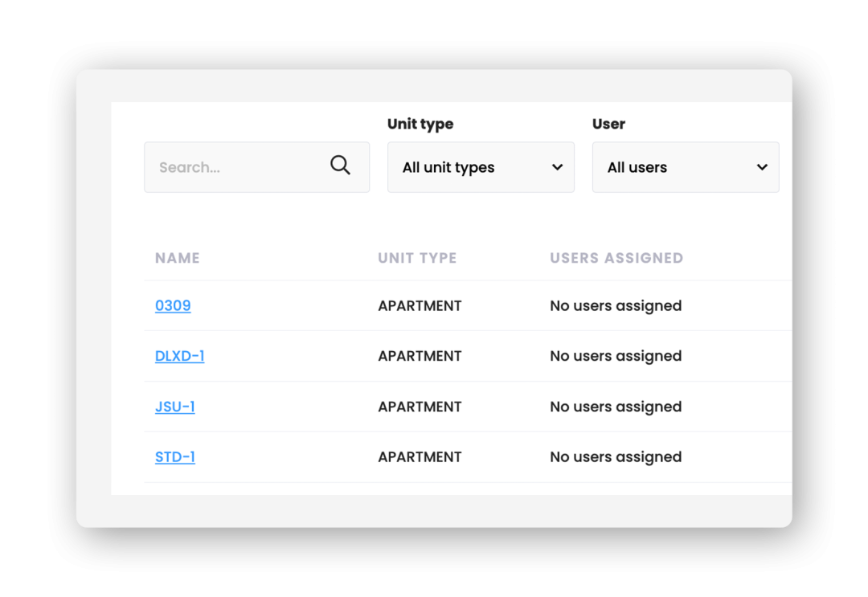Open unit link STD-1
The image size is (868, 597).
pyautogui.click(x=175, y=457)
